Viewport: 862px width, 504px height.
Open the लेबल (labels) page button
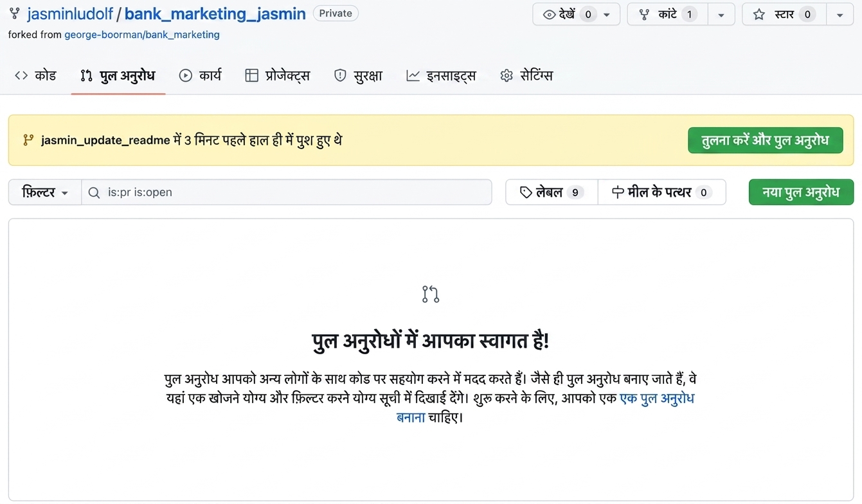coord(552,192)
